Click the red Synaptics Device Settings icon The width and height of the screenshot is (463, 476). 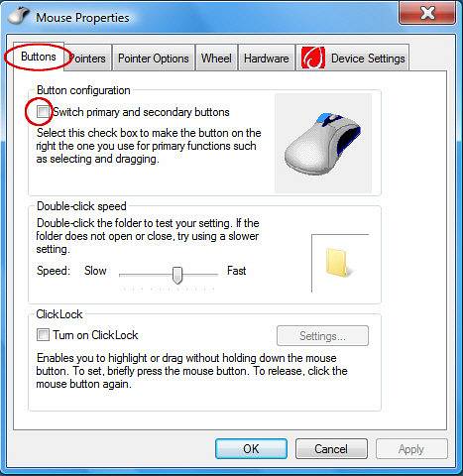click(x=313, y=58)
